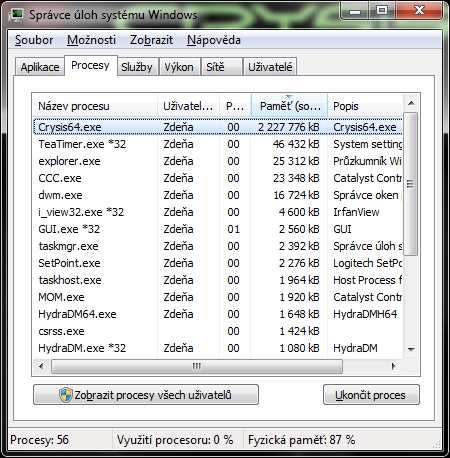Select the CCC.exe process
Screen dimensions: 450x458
pyautogui.click(x=218, y=178)
